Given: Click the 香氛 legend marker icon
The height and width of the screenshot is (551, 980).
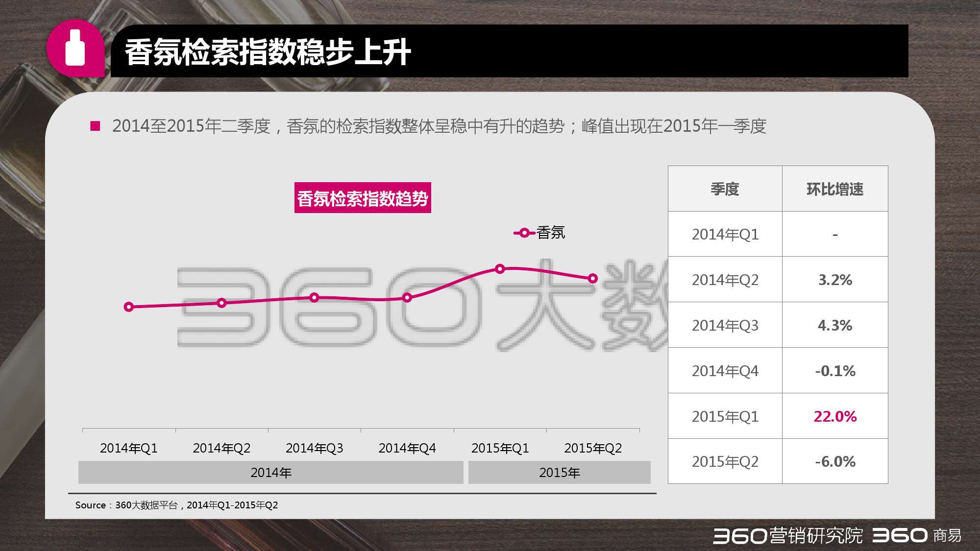Looking at the screenshot, I should point(524,233).
